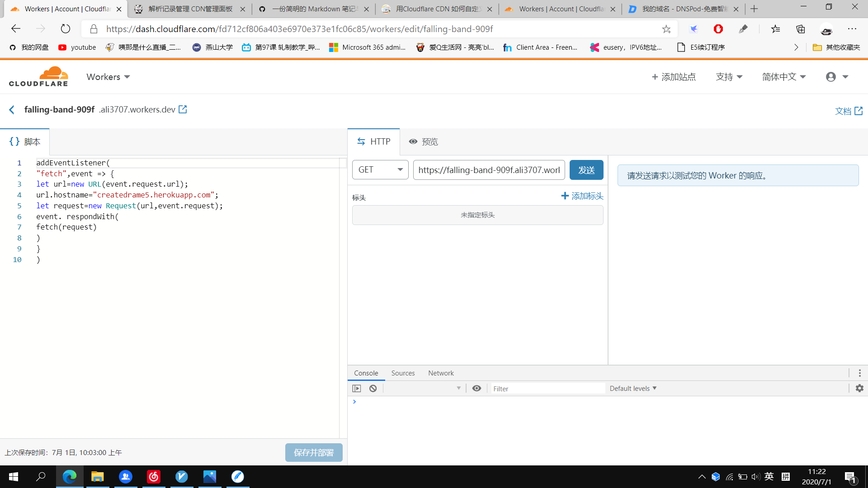
Task: Open console settings gear icon
Action: click(x=859, y=389)
